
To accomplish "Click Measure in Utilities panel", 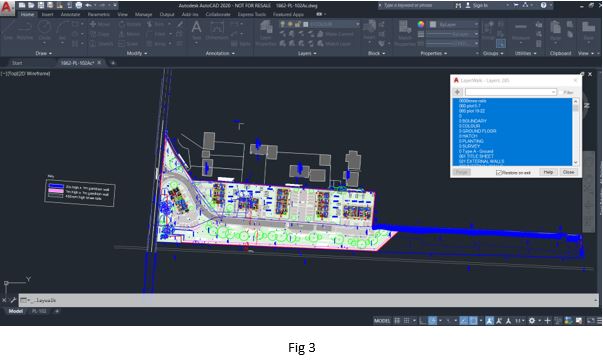I will pos(521,30).
